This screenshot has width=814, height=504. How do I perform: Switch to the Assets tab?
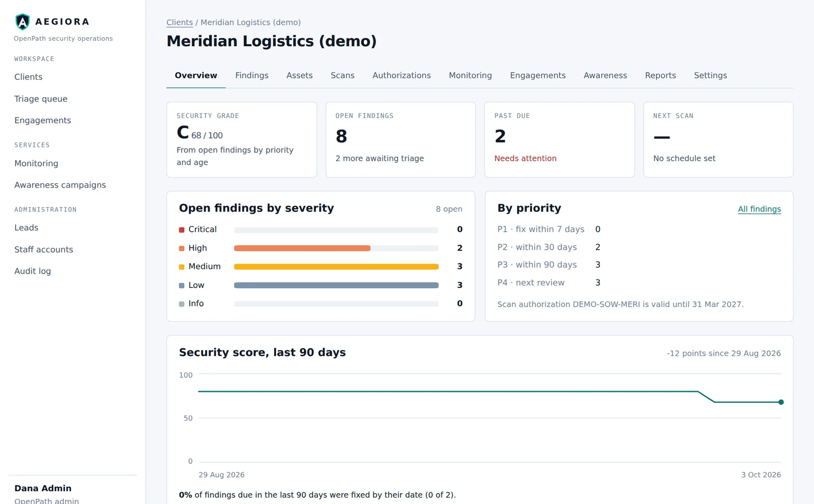pyautogui.click(x=300, y=75)
